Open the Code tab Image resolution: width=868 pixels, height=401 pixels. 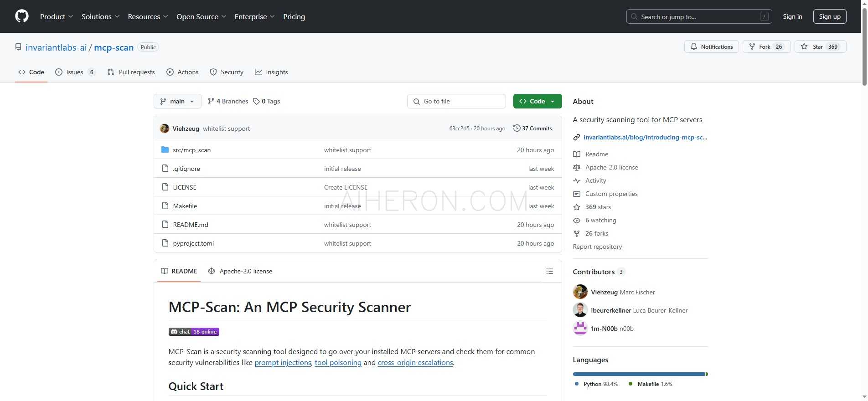point(31,72)
